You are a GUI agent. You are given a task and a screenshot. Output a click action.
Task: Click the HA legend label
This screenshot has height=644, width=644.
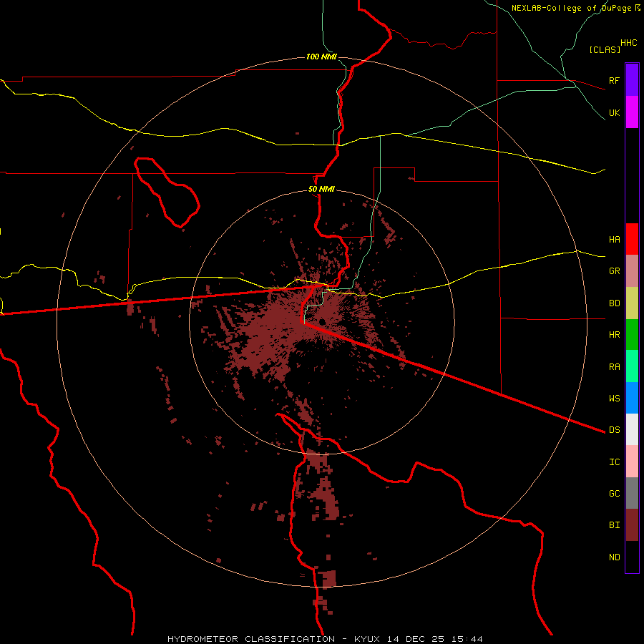coord(614,240)
